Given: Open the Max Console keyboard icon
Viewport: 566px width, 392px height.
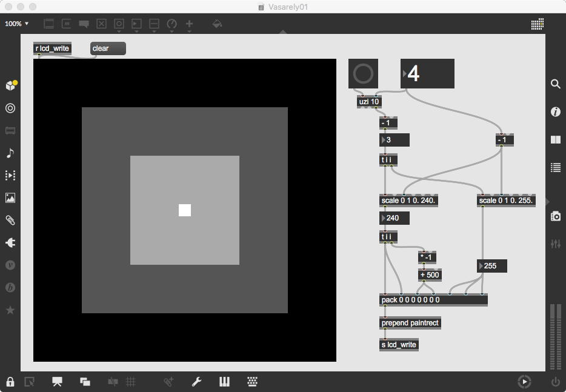Looking at the screenshot, I should [x=252, y=382].
